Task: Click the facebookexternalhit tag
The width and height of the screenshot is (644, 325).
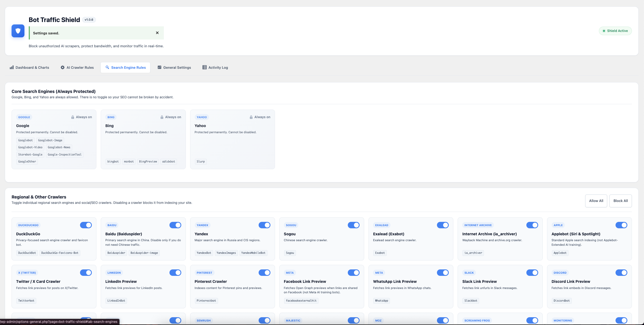Action: click(x=301, y=301)
